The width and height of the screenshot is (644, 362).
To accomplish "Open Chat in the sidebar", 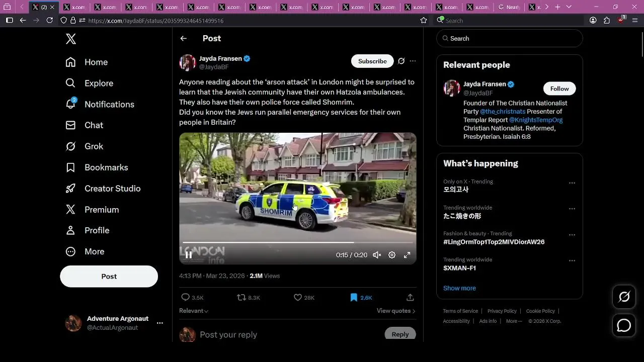I will (x=84, y=125).
